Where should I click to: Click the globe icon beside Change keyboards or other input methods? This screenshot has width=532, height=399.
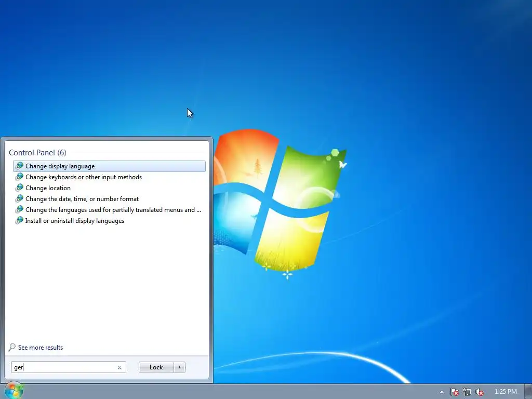(x=19, y=177)
